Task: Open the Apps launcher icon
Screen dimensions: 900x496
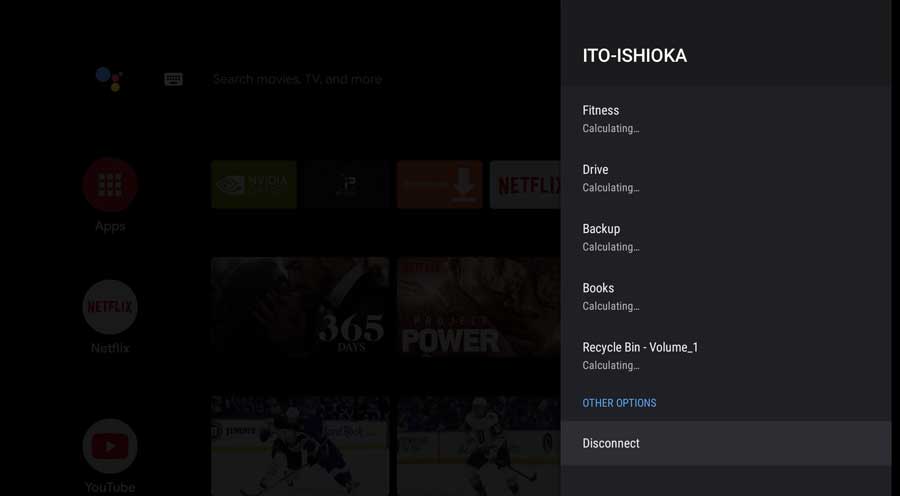Action: pos(110,185)
